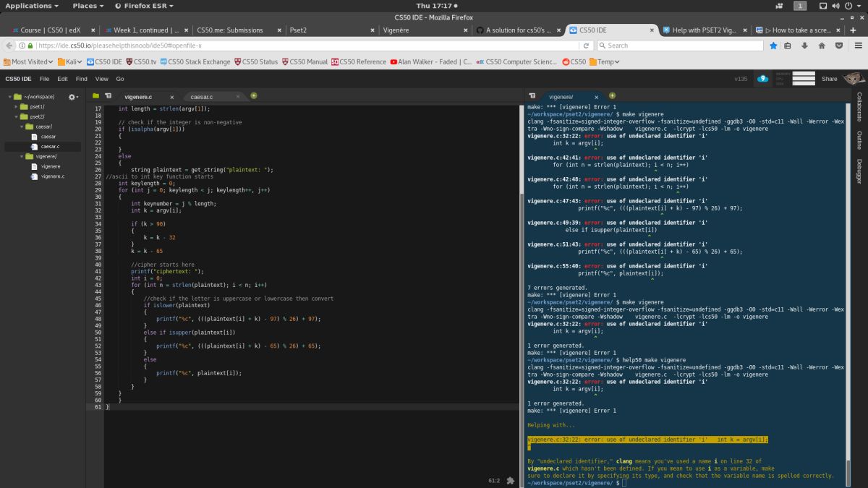
Task: Select the caesar executable in file tree
Action: [48, 136]
